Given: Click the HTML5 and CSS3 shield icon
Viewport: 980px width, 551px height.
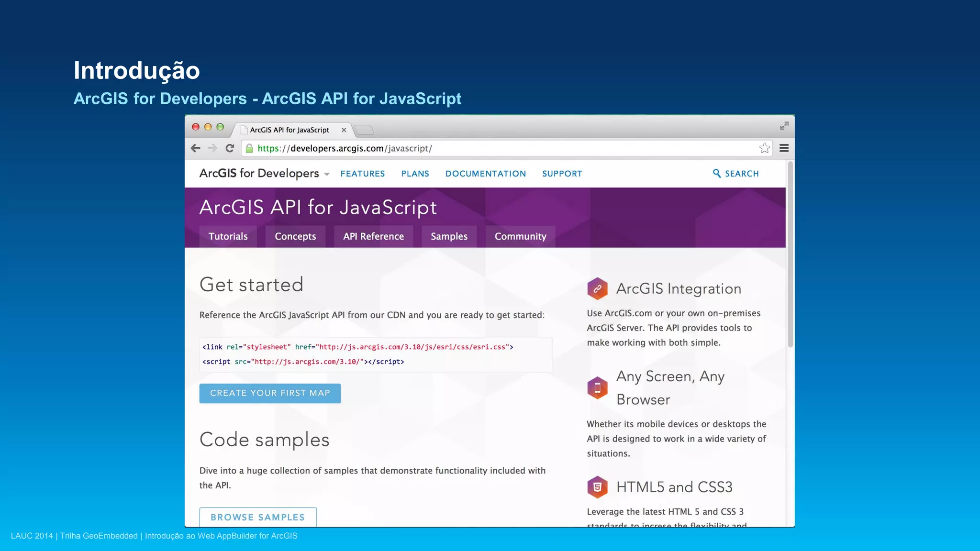Looking at the screenshot, I should [x=597, y=487].
